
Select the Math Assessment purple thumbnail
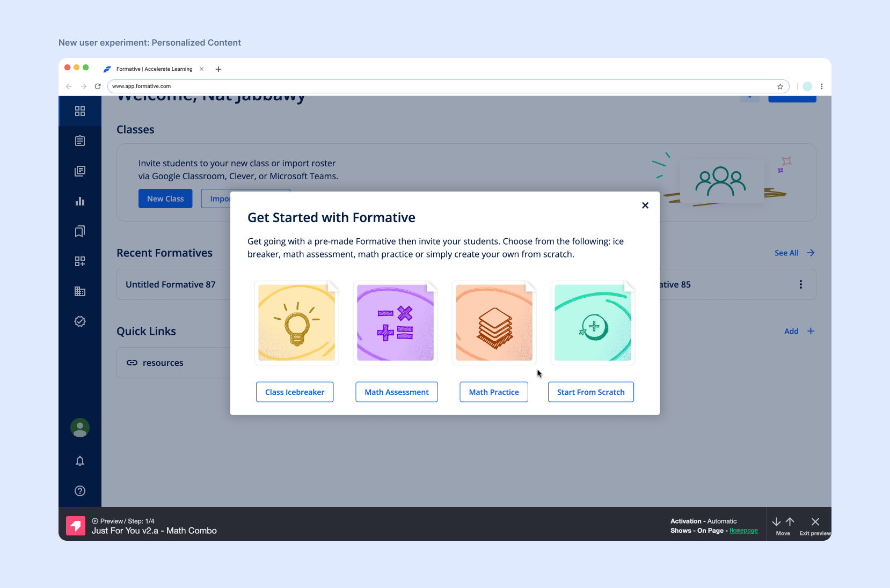(396, 323)
